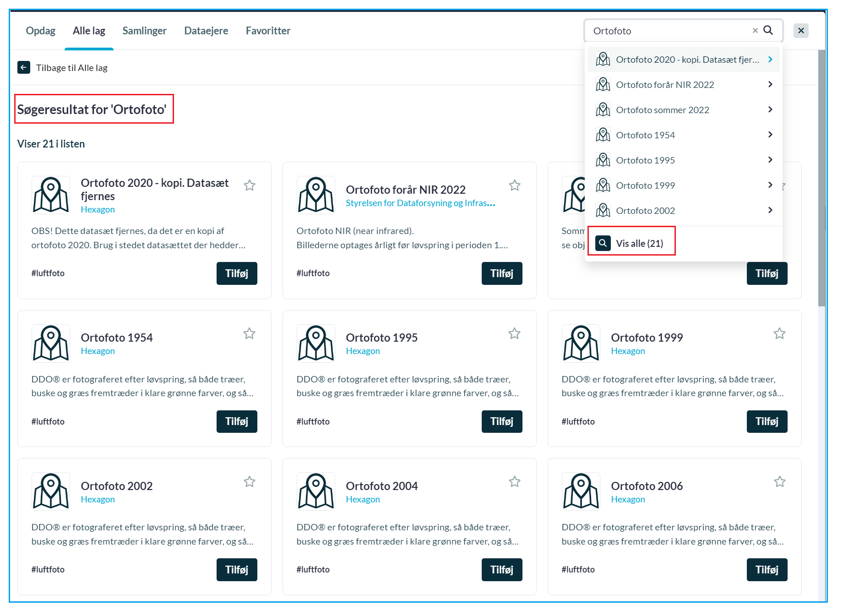Image resolution: width=843 pixels, height=616 pixels.
Task: Click the map icon on Ortofoto 2004 card
Action: [316, 491]
